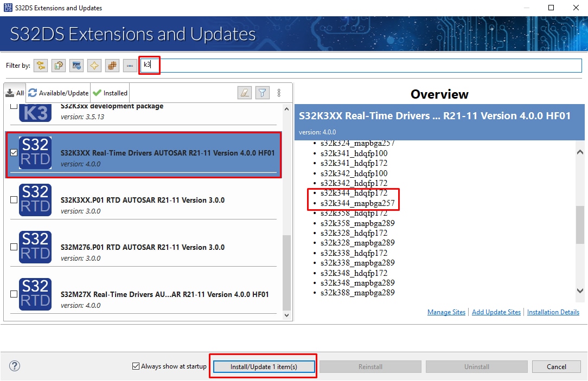Screen dimensions: 588x381
Task: Click Install/Update 1 item(s)
Action: 263,366
